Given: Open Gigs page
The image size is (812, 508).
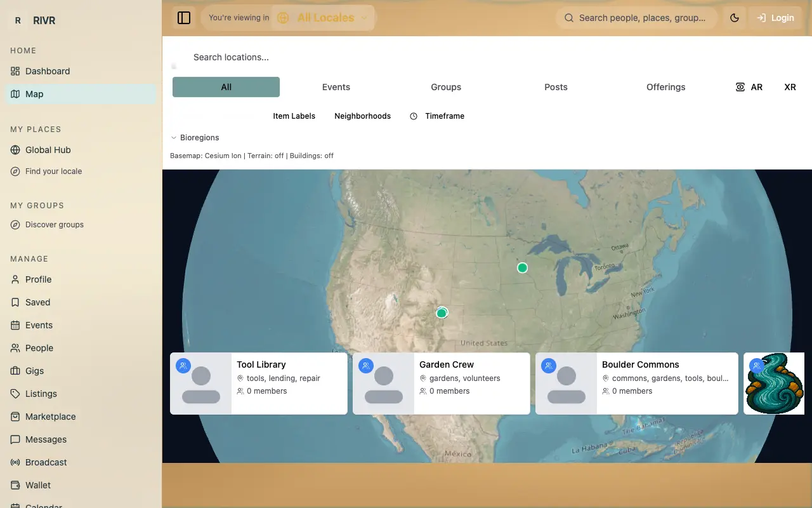Looking at the screenshot, I should click(x=80, y=371).
